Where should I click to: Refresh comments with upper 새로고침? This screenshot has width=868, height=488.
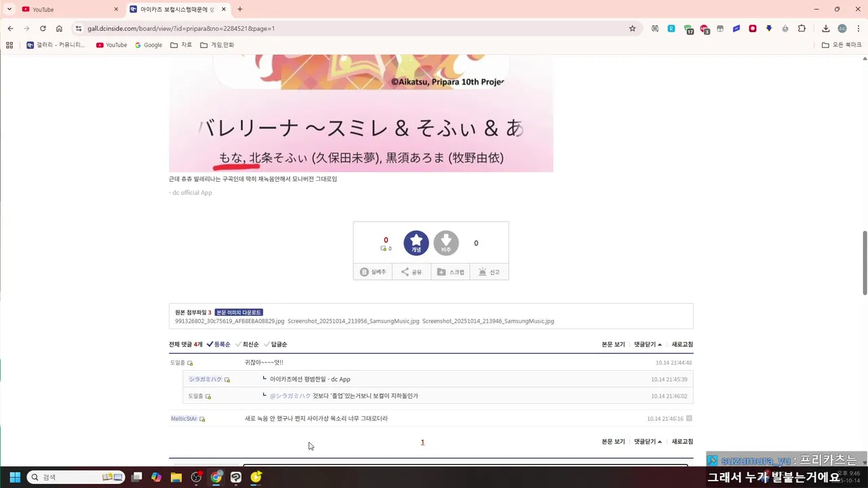(682, 344)
